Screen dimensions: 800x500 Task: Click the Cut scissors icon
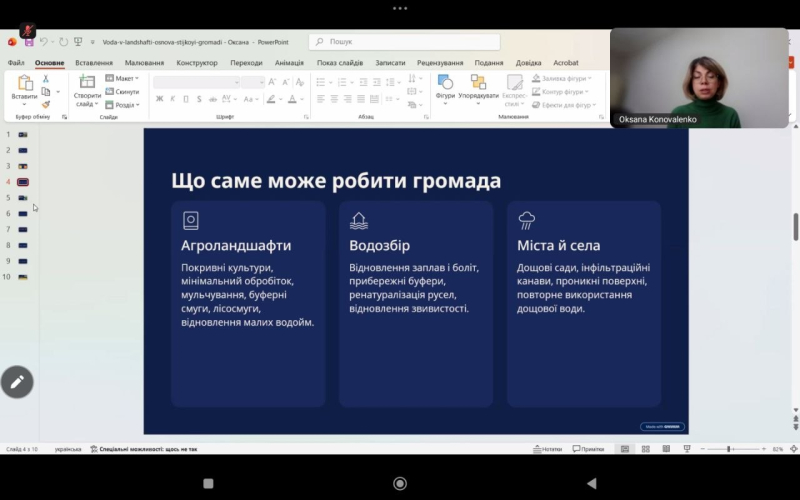click(45, 79)
